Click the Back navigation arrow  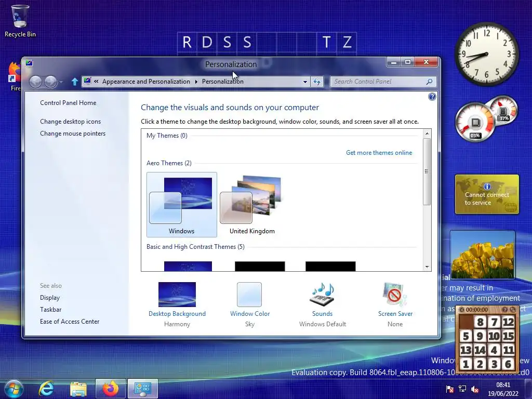(35, 82)
